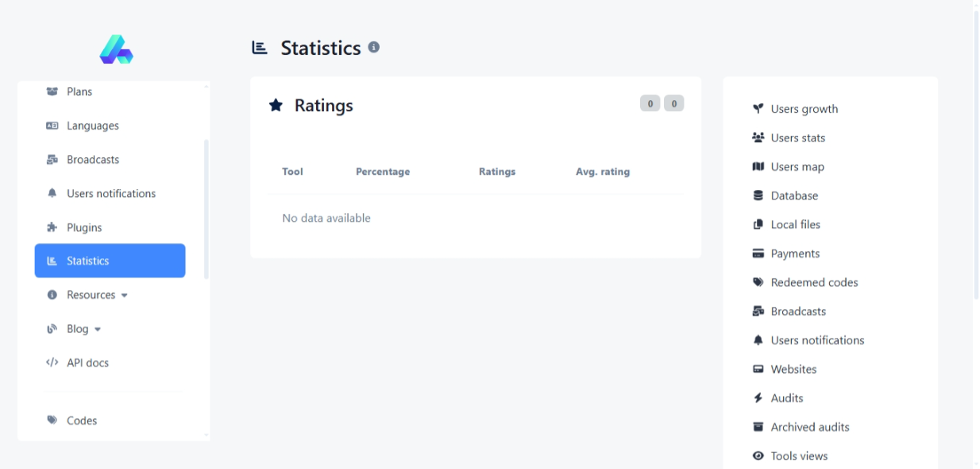Click the Database stack icon
The image size is (980, 469).
click(x=758, y=196)
